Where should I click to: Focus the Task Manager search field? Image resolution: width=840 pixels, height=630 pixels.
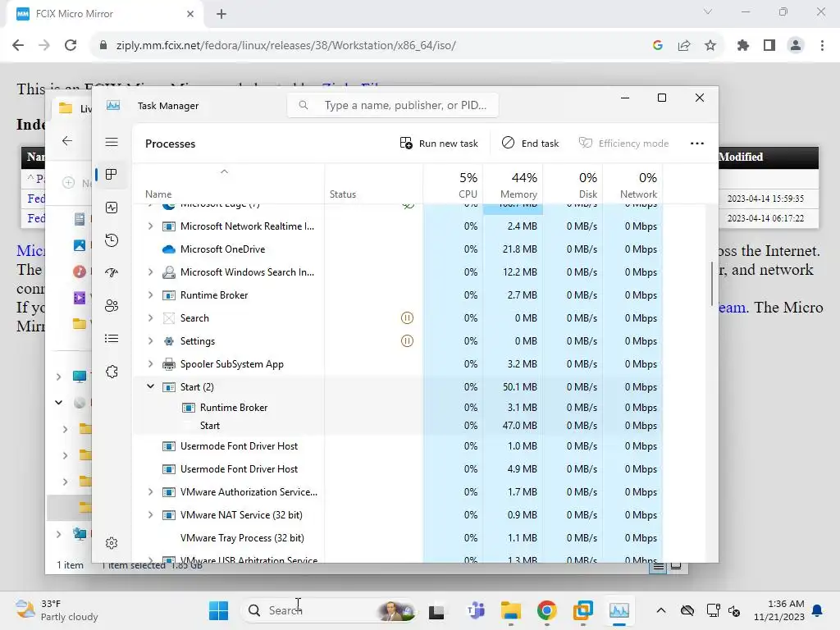(x=393, y=106)
